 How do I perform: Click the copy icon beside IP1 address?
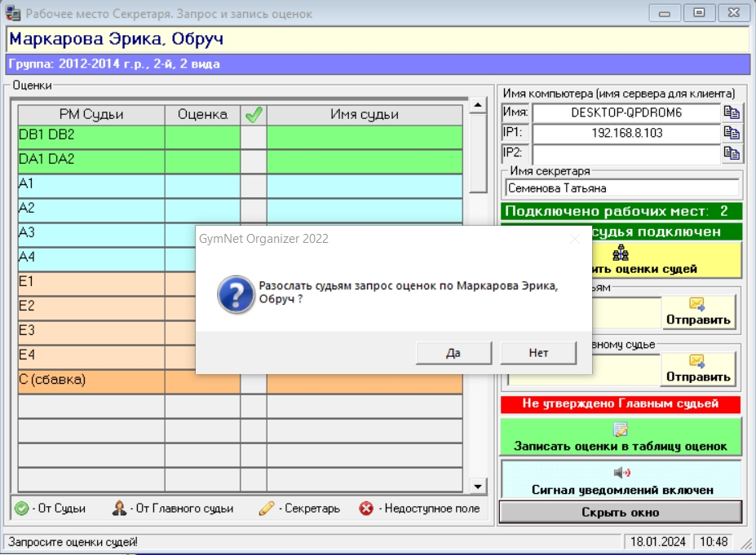(x=732, y=133)
